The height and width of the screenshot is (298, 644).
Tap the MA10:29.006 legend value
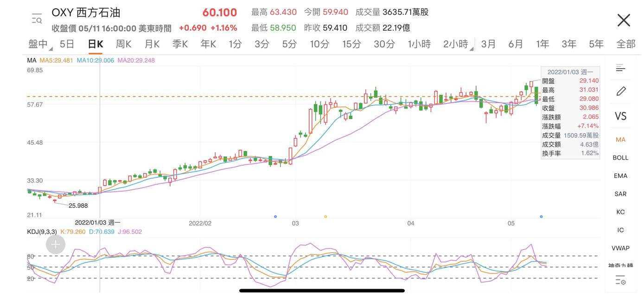(x=96, y=60)
